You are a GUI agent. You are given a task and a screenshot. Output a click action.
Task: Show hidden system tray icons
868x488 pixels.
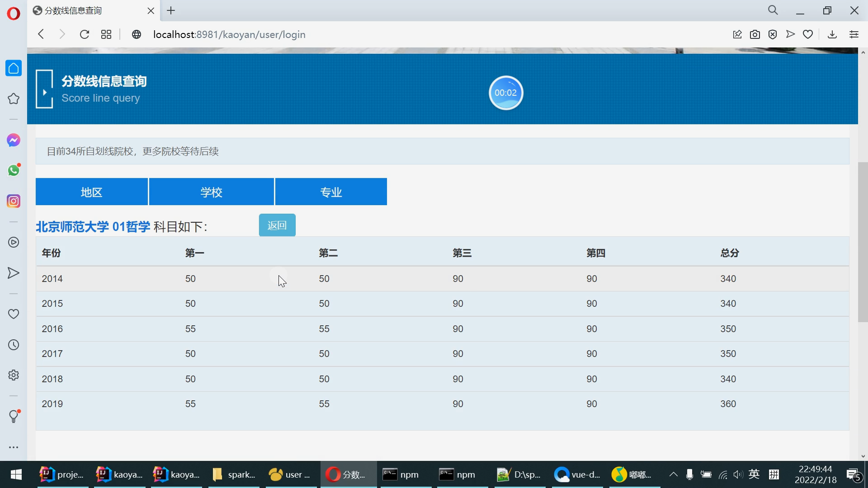click(673, 474)
